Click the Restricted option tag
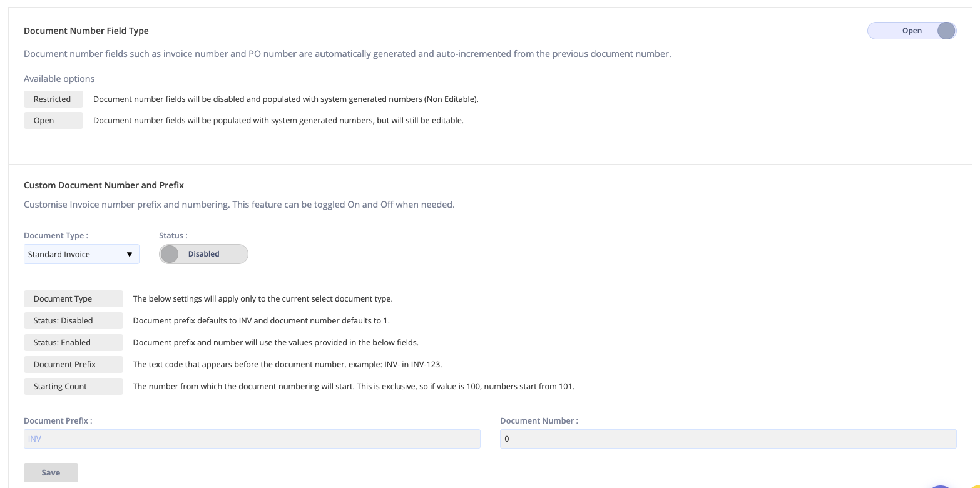Viewport: 980px width, 488px height. tap(53, 99)
